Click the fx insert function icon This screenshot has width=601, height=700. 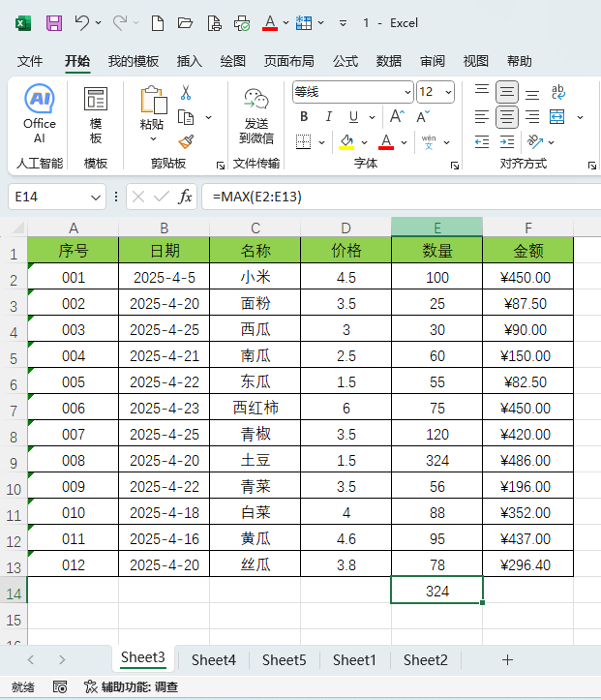tap(185, 197)
